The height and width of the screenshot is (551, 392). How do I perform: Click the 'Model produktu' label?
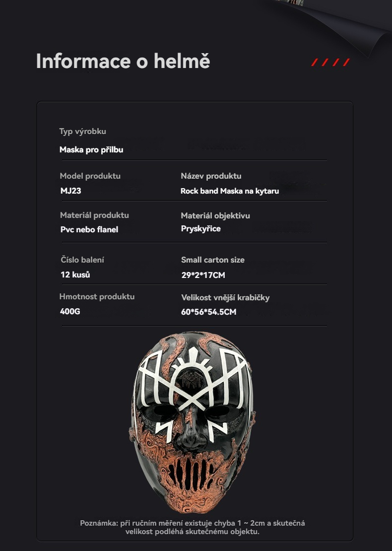pyautogui.click(x=90, y=176)
